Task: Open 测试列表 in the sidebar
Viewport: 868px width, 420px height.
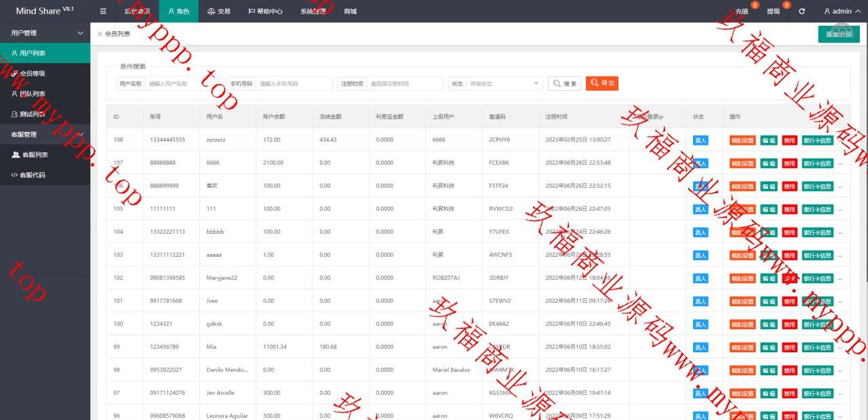Action: point(33,114)
